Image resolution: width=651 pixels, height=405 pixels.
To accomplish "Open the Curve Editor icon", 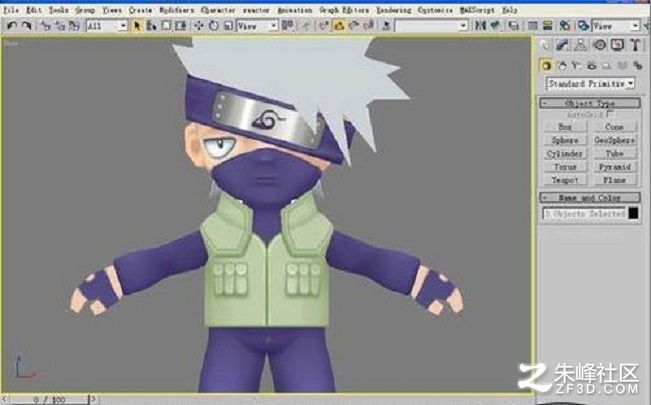I will click(533, 26).
